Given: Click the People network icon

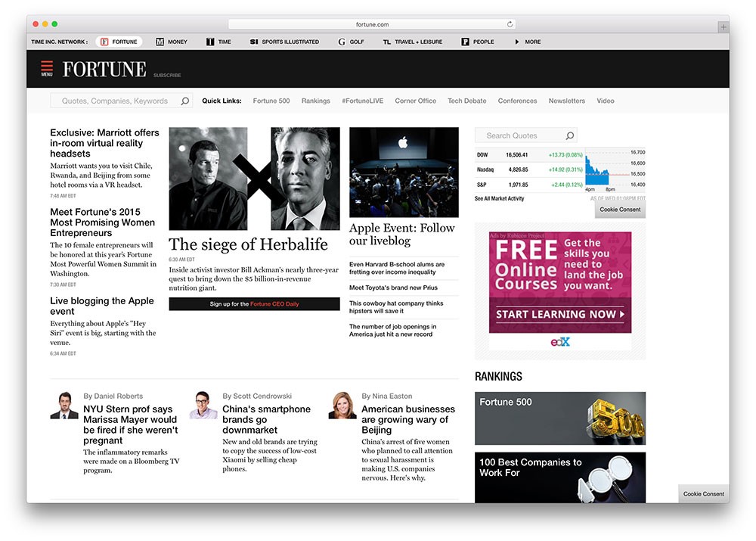Looking at the screenshot, I should (465, 42).
